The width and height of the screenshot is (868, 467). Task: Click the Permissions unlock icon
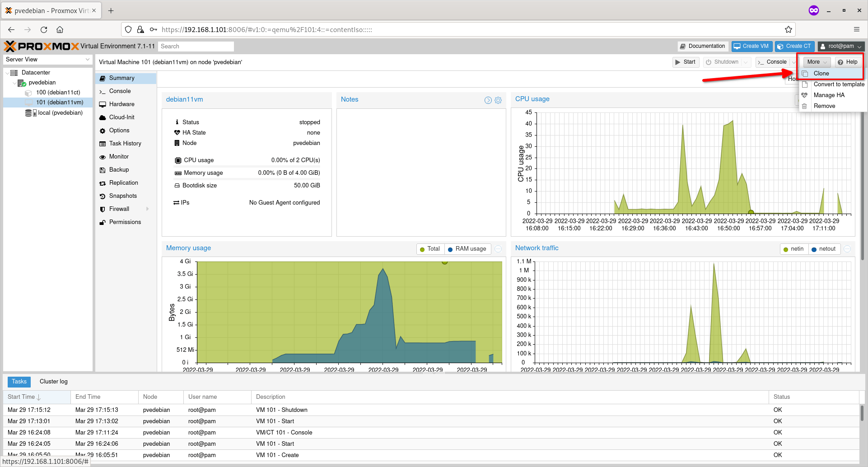click(103, 223)
